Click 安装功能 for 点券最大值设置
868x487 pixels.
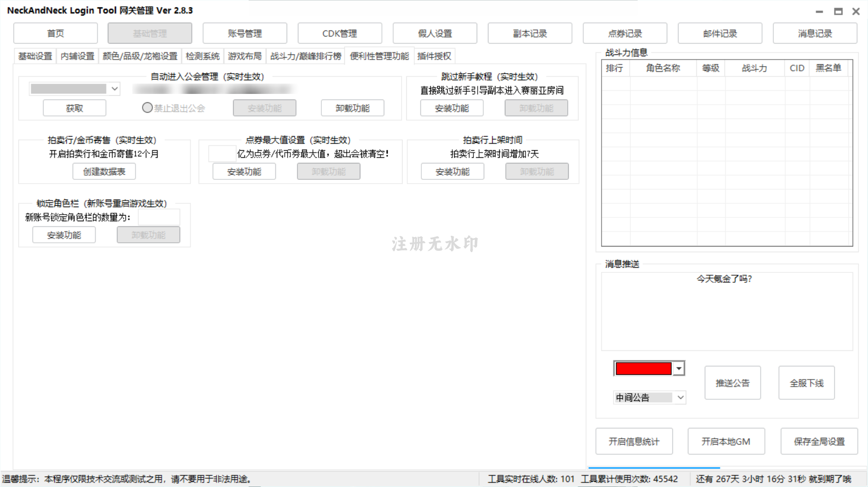point(244,171)
